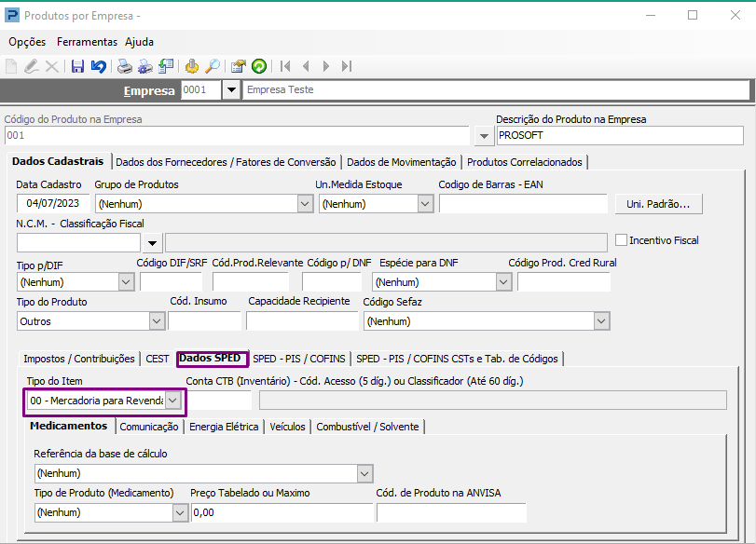Viewport: 756px width, 544px height.
Task: Go to the last record
Action: [347, 66]
